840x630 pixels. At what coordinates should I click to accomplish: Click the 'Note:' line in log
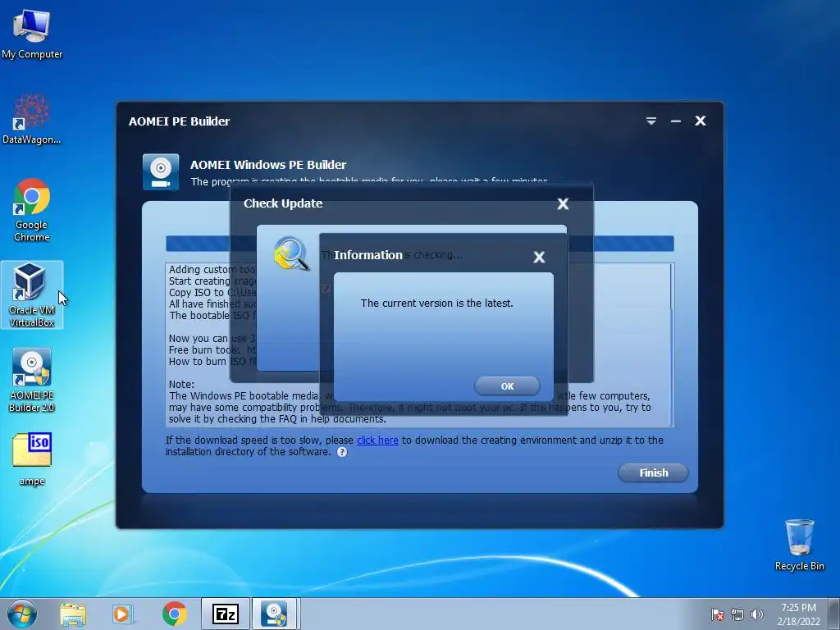click(x=181, y=385)
